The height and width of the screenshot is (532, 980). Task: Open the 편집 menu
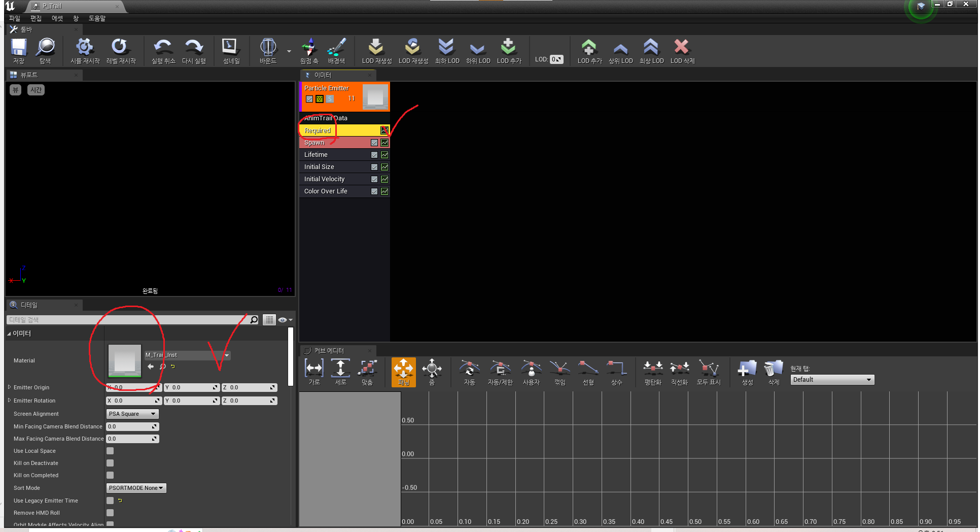click(36, 18)
